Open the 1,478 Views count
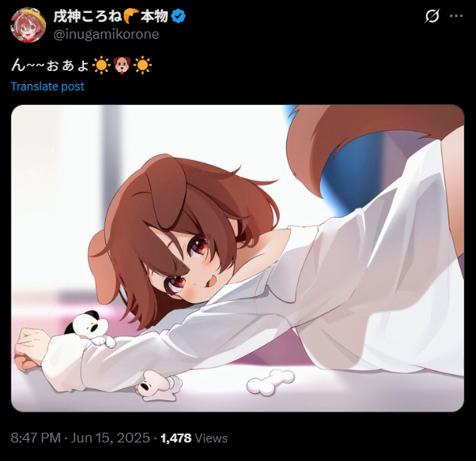Image resolution: width=476 pixels, height=461 pixels. (x=194, y=438)
